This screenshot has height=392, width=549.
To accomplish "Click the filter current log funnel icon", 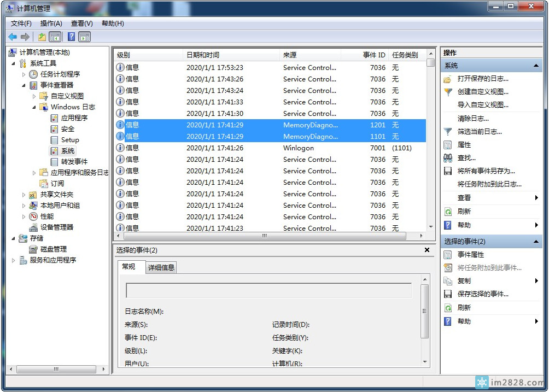I will [x=448, y=132].
